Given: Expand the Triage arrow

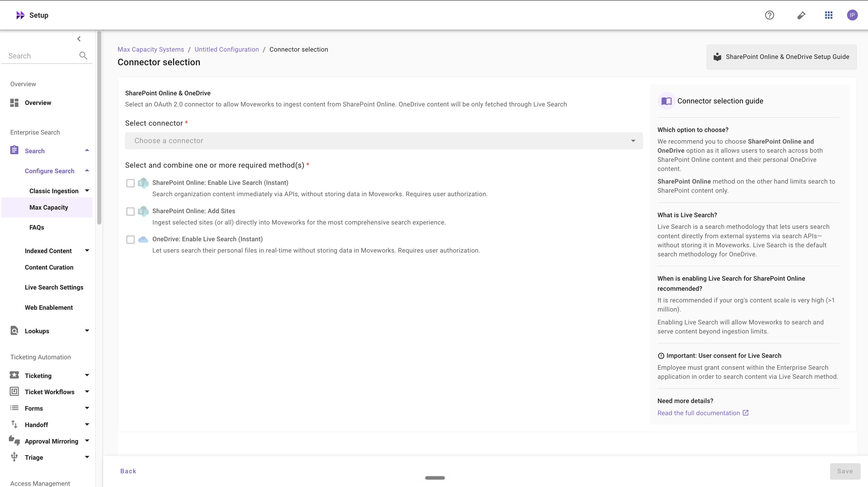Looking at the screenshot, I should [87, 457].
